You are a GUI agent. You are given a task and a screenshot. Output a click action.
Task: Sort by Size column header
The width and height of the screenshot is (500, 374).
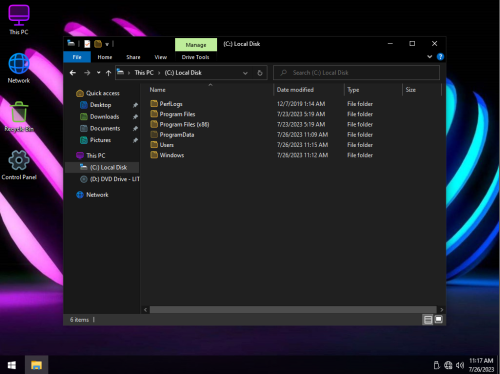pyautogui.click(x=411, y=90)
